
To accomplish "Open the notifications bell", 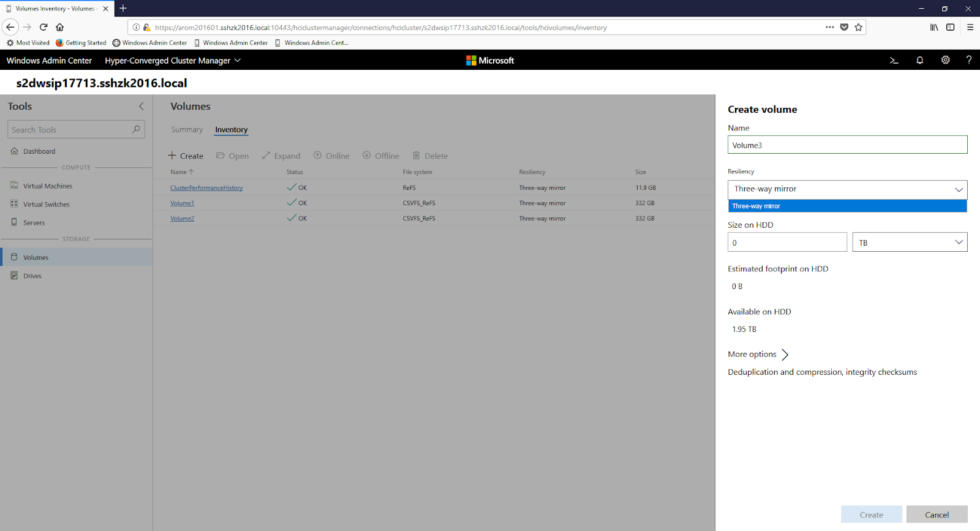I will click(919, 60).
